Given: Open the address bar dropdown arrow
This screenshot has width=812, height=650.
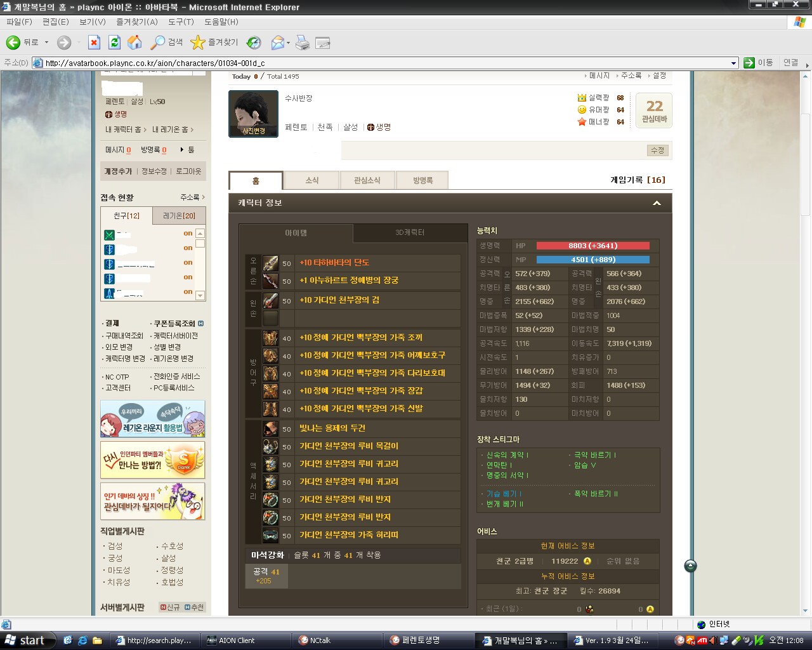Looking at the screenshot, I should (734, 63).
